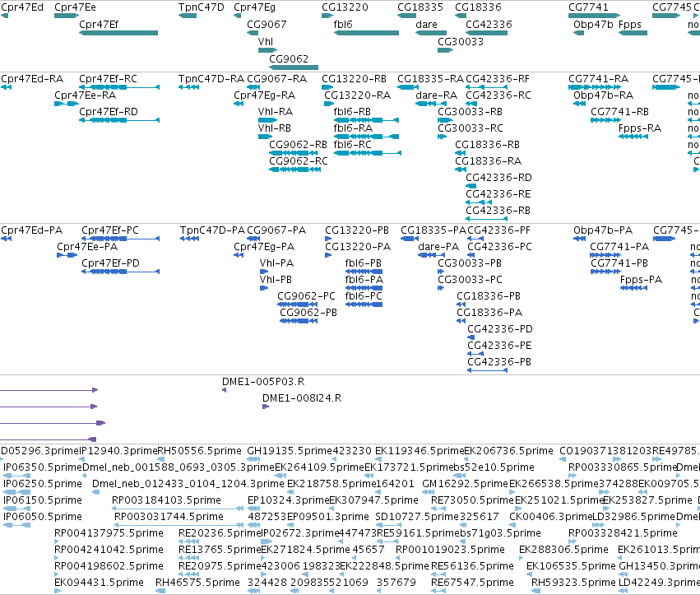Open the fbl6 gene feature
The image size is (700, 595).
point(366,33)
